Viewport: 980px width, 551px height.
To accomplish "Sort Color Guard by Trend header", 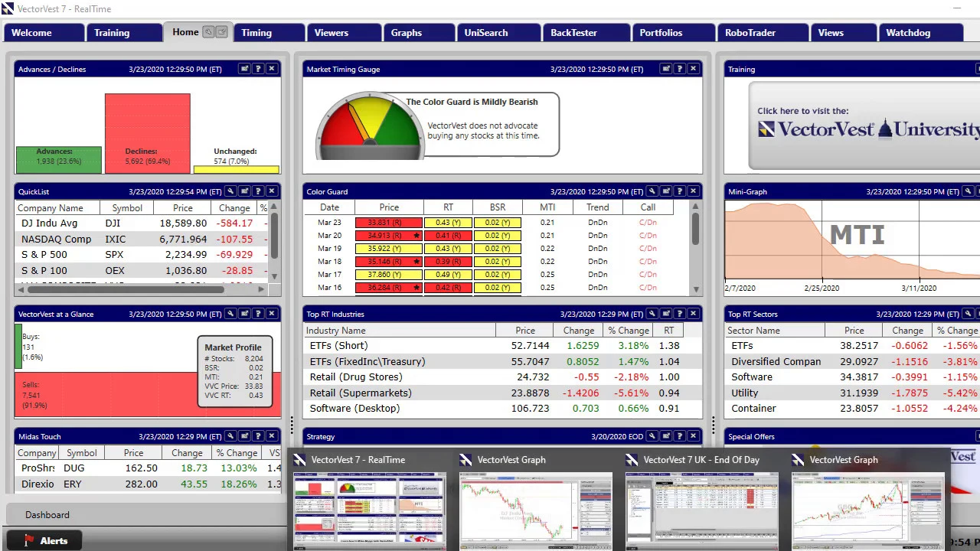I will pos(598,207).
